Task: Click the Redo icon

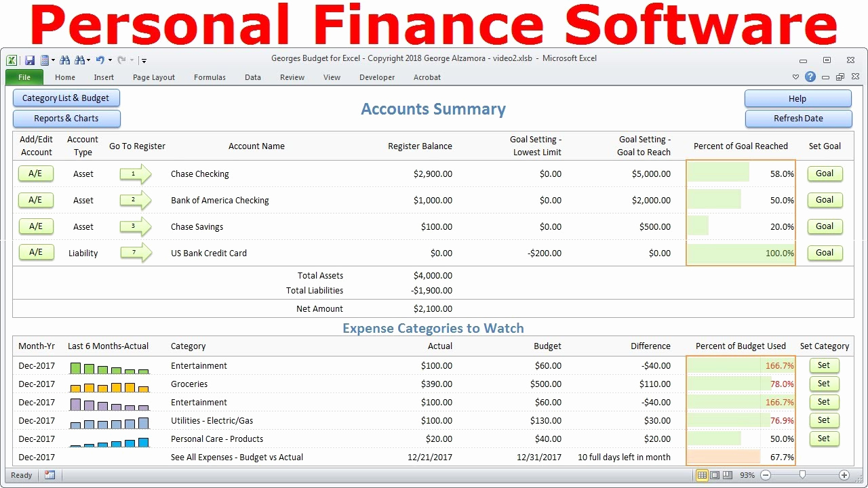Action: pos(122,60)
